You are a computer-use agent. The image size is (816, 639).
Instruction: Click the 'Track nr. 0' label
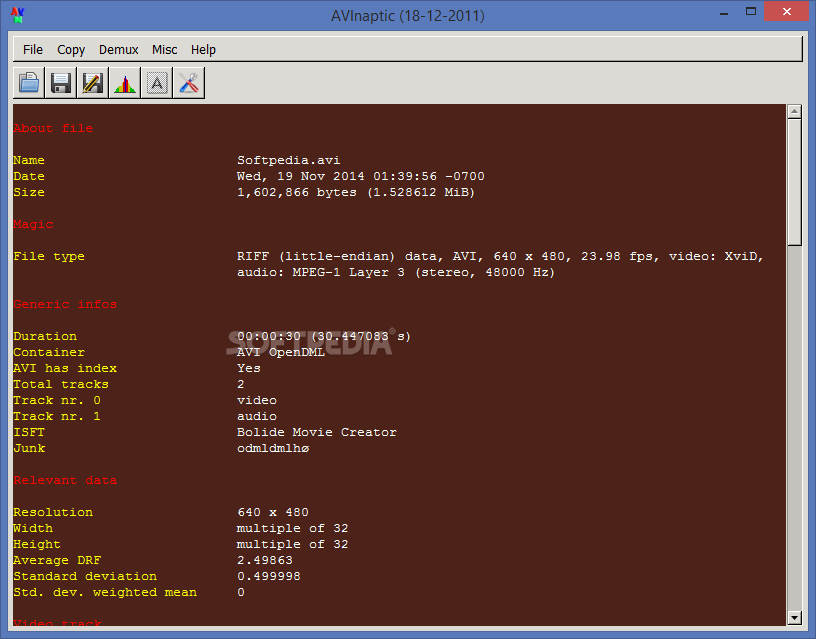click(57, 401)
